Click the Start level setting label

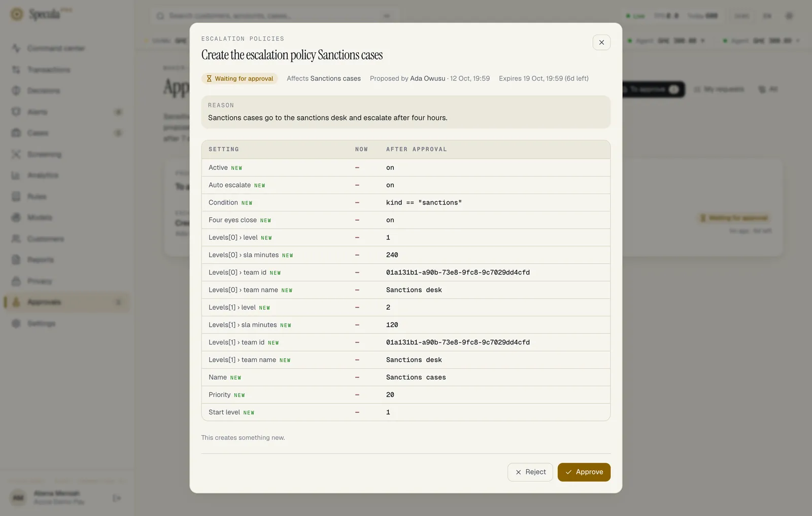(224, 412)
